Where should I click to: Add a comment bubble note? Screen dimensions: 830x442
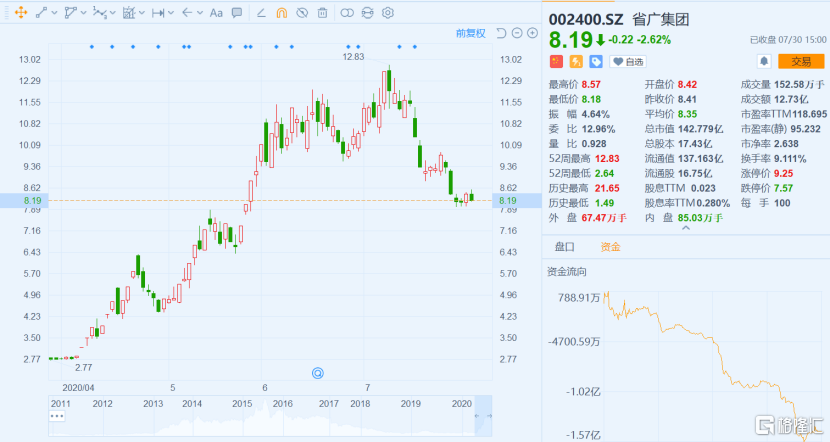pos(237,13)
